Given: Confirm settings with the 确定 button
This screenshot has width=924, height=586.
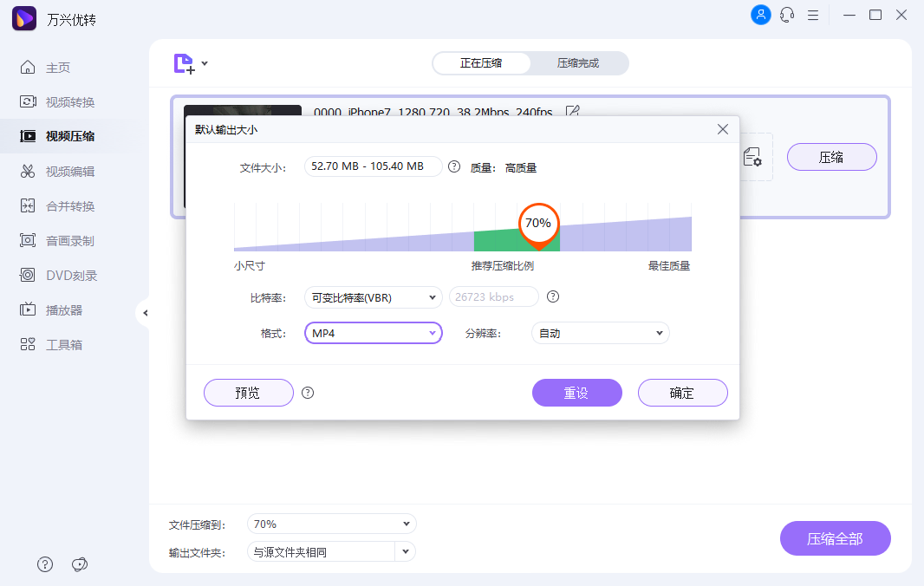Looking at the screenshot, I should 682,393.
